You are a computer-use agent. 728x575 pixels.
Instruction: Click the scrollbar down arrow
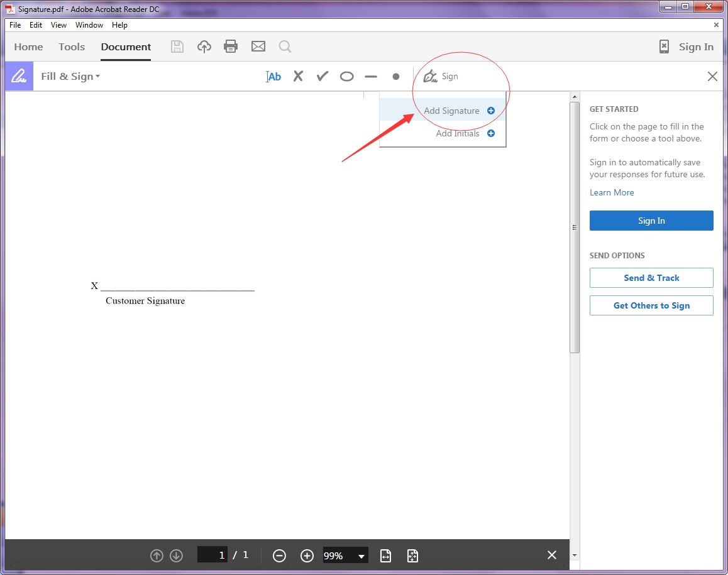point(575,555)
